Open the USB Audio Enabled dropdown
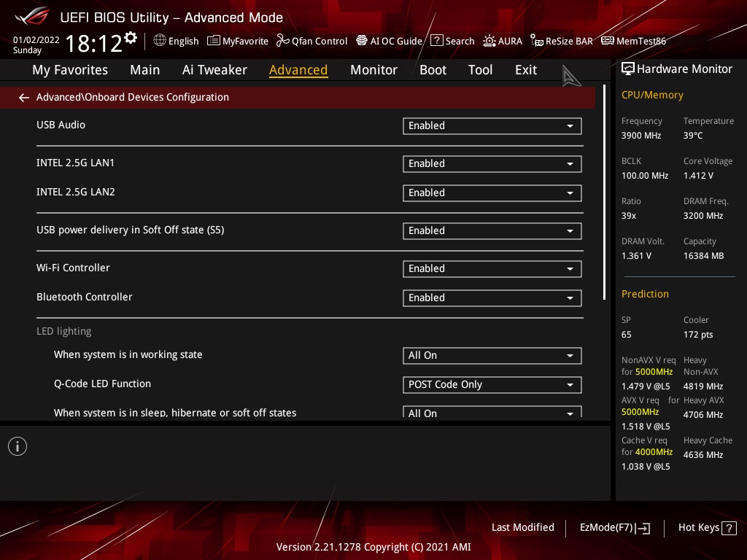Viewport: 747px width, 560px height. (492, 126)
